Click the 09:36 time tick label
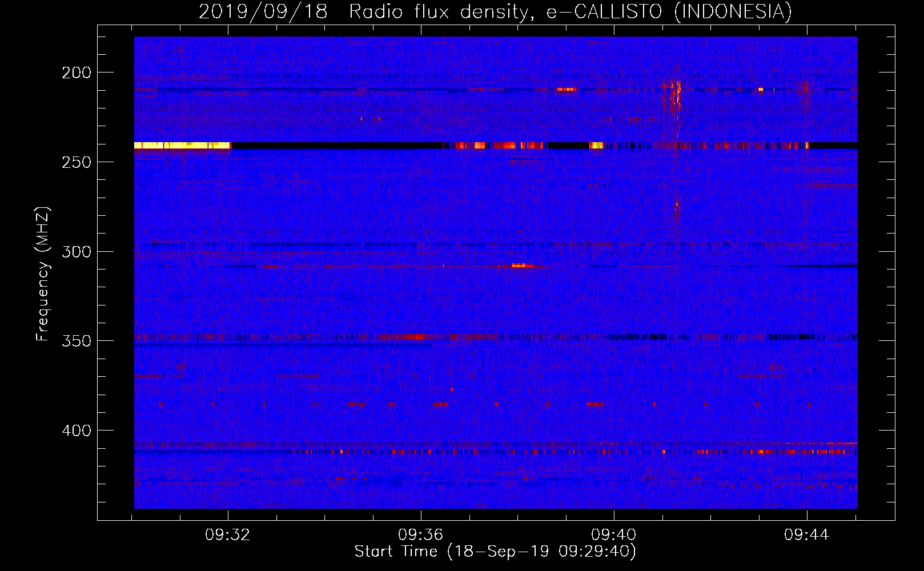The image size is (924, 571). (x=421, y=535)
